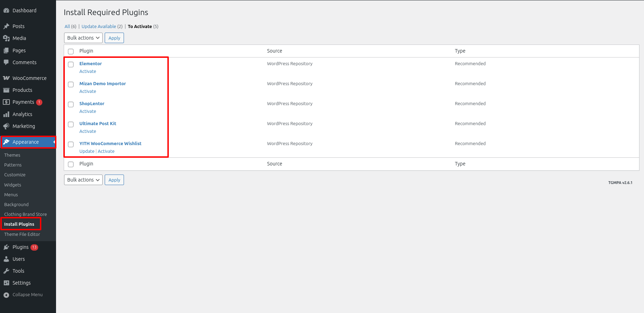Check the Ultimate Post Kit checkbox

point(71,124)
